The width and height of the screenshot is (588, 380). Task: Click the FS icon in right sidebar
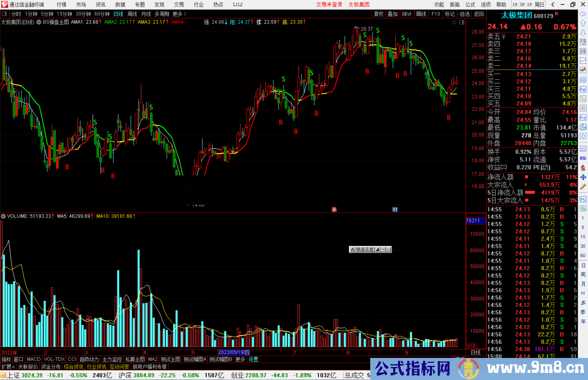point(583,199)
